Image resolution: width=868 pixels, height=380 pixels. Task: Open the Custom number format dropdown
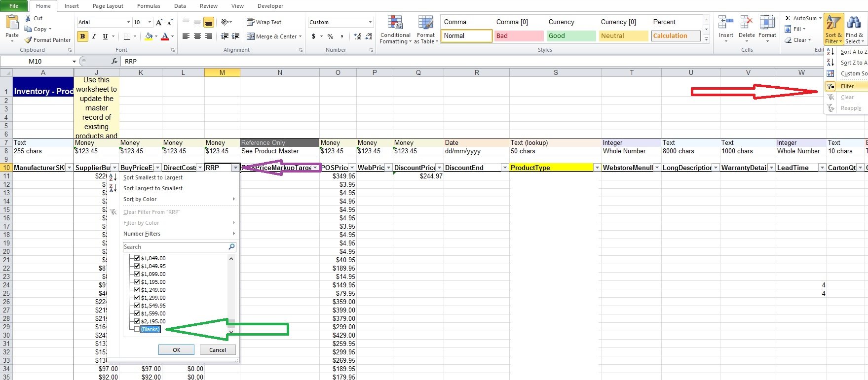[370, 22]
